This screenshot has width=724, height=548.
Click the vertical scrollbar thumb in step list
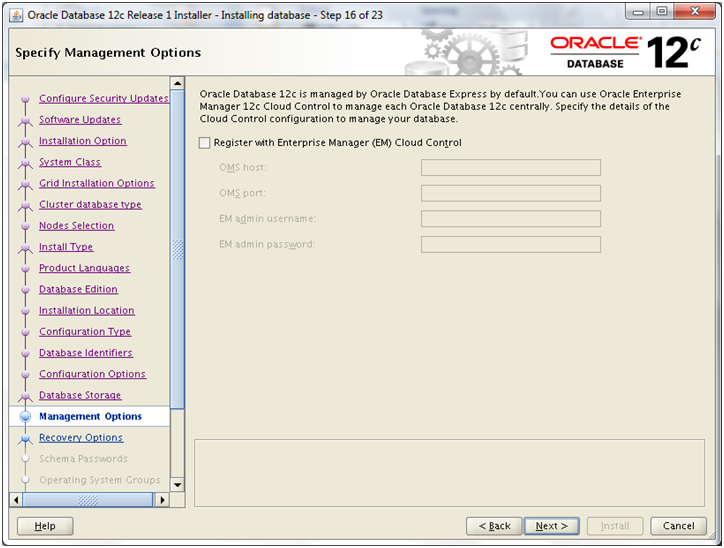coord(177,249)
